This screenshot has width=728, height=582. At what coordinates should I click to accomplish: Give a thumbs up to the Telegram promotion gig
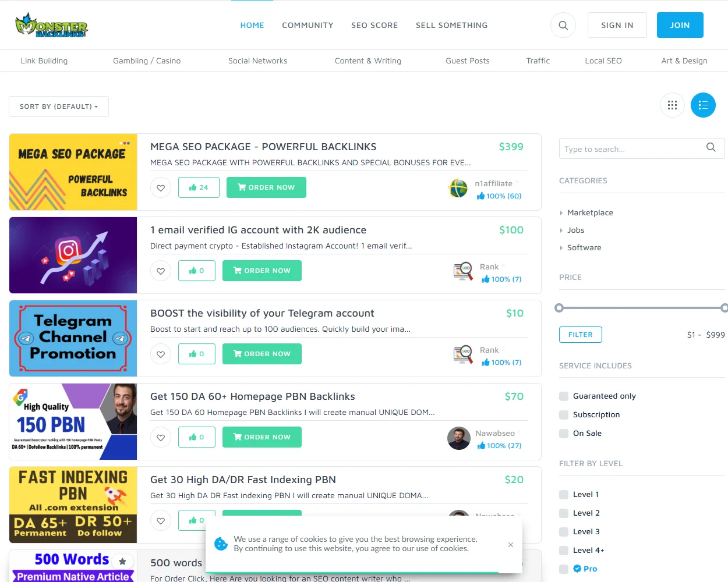pos(196,353)
